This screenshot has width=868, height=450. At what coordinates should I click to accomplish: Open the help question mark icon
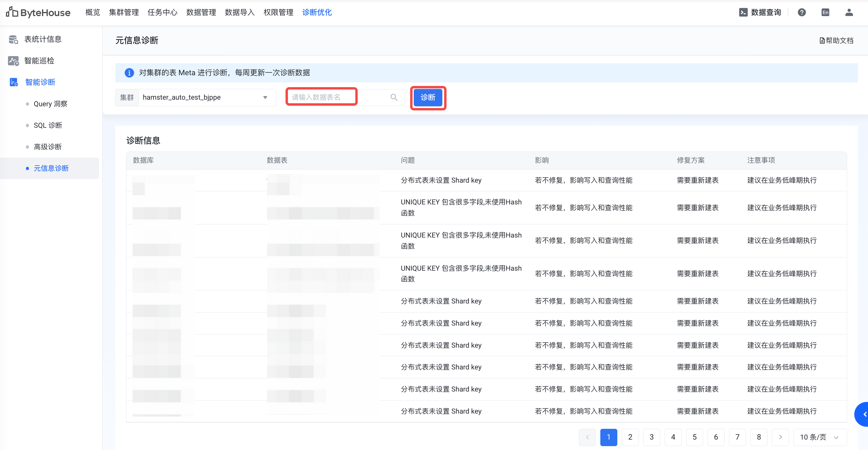pyautogui.click(x=802, y=13)
